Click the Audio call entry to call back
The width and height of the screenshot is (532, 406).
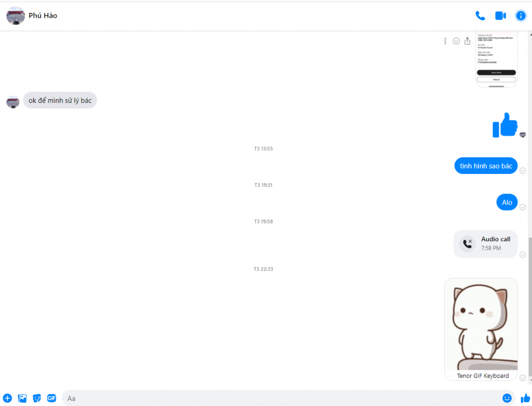tap(485, 243)
